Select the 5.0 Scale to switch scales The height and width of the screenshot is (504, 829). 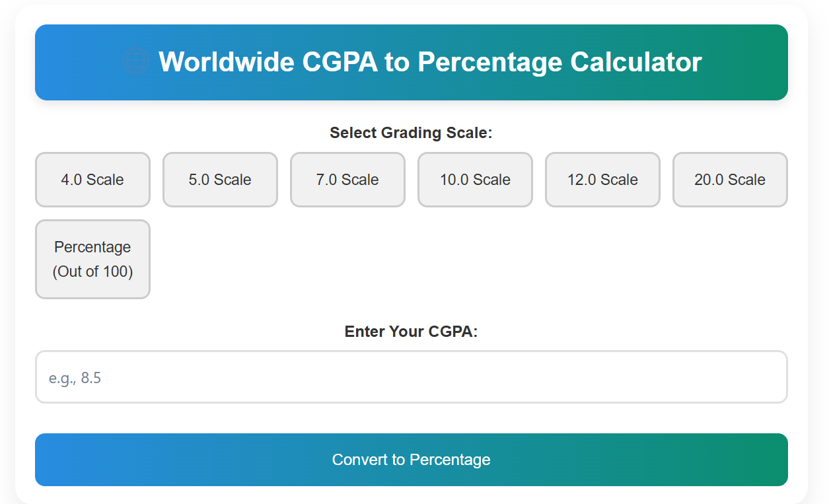coord(220,180)
